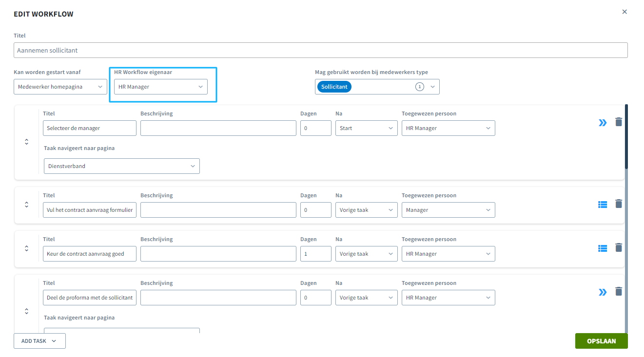Click the workflow Titel field 'Aannemen sollicitant'
The height and width of the screenshot is (357, 644).
pyautogui.click(x=320, y=50)
